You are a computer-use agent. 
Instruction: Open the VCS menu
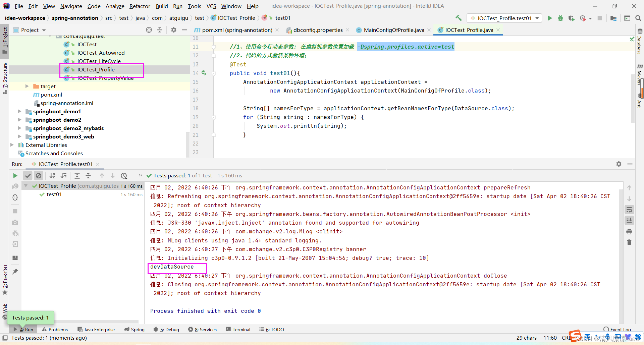211,6
